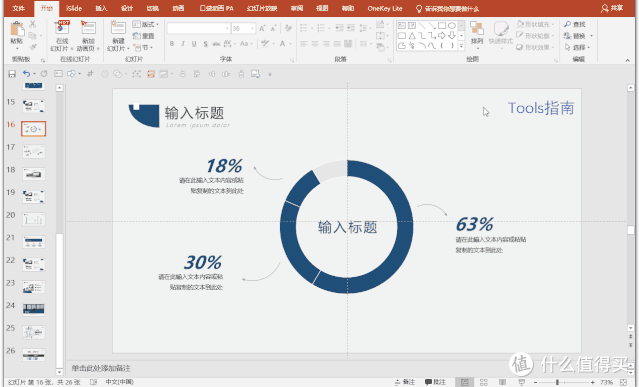Click the add notes (单击此处添加备注) area
The image size is (639, 387).
pyautogui.click(x=101, y=368)
